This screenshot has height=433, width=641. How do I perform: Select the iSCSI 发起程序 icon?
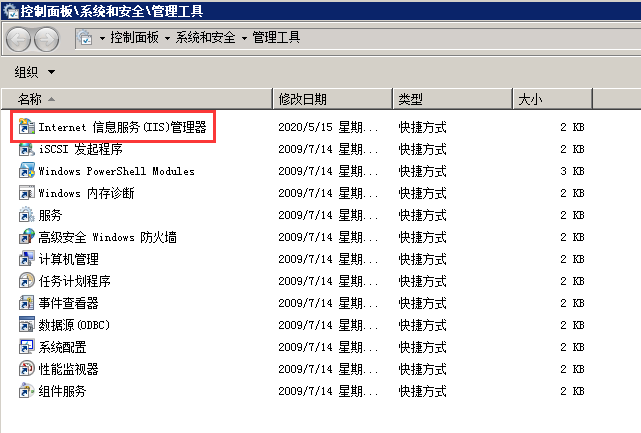coord(27,149)
